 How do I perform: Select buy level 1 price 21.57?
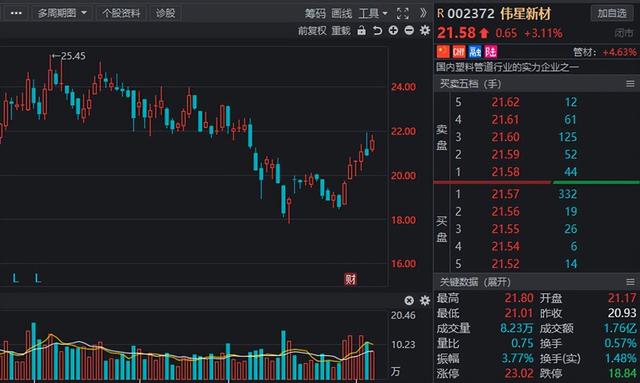(505, 194)
